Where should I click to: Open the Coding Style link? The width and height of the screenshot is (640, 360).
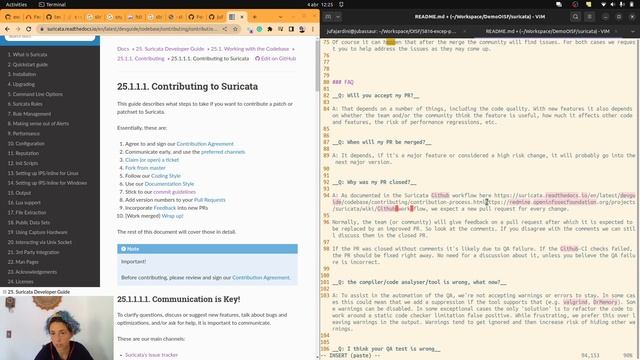(x=166, y=176)
